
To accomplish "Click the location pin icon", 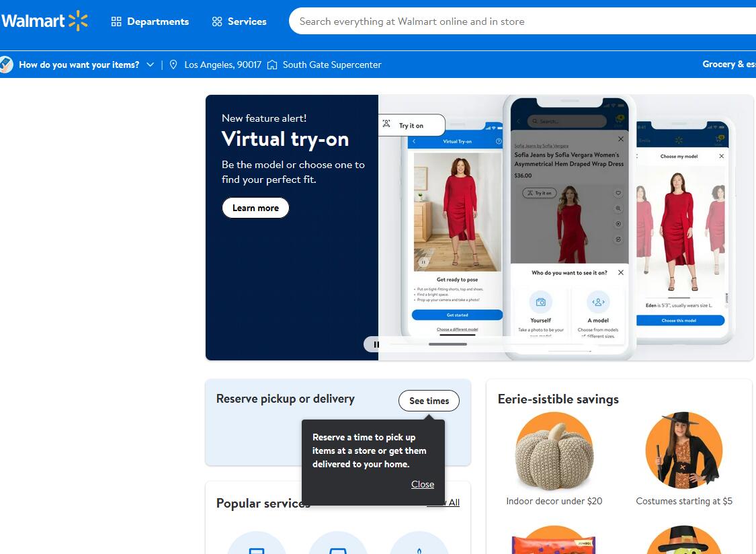I will pos(173,65).
